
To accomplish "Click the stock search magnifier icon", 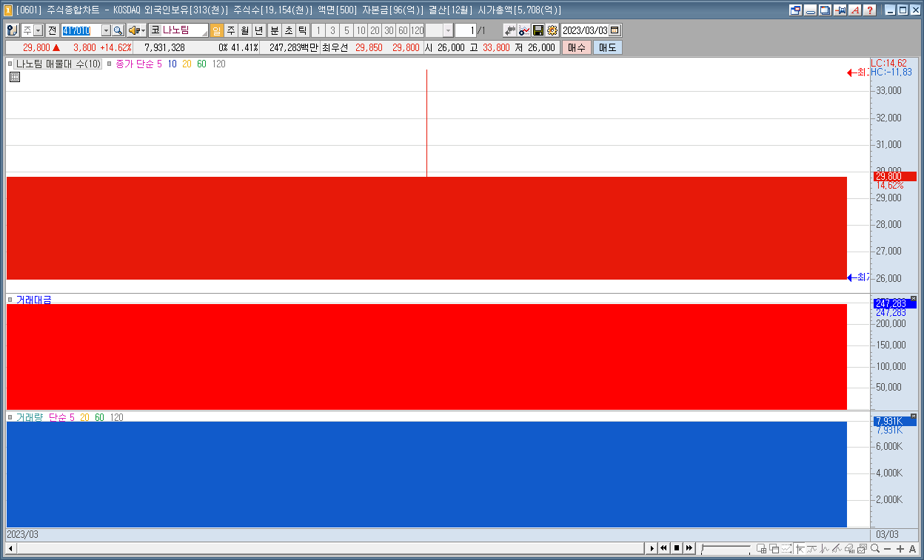I will tap(118, 30).
